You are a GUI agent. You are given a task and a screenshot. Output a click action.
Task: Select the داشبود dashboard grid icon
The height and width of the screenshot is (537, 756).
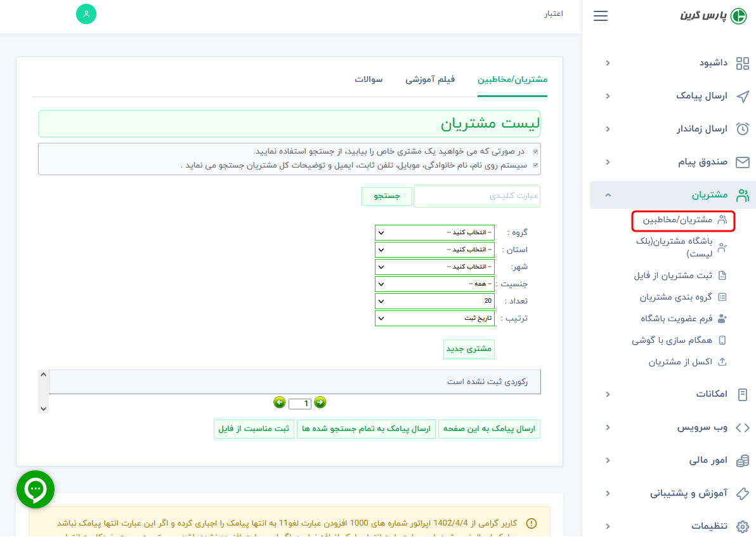pos(742,63)
